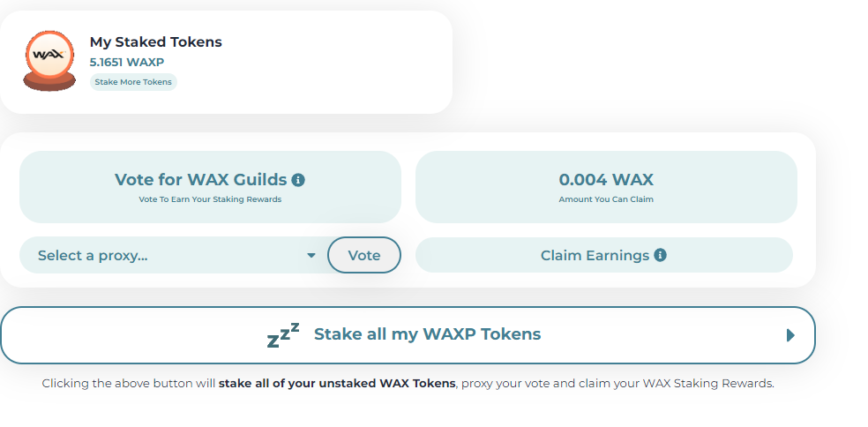Open info icon beside Vote for WAX Guilds
Viewport: 868px width, 427px height.
[298, 180]
